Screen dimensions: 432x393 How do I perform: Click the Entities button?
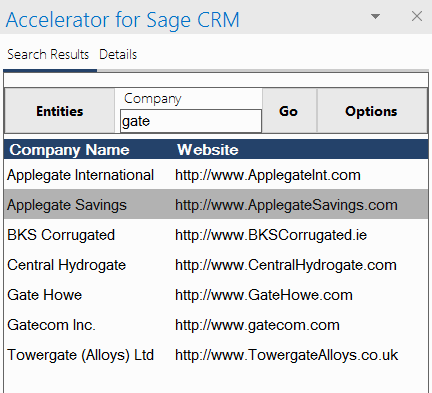(x=60, y=111)
